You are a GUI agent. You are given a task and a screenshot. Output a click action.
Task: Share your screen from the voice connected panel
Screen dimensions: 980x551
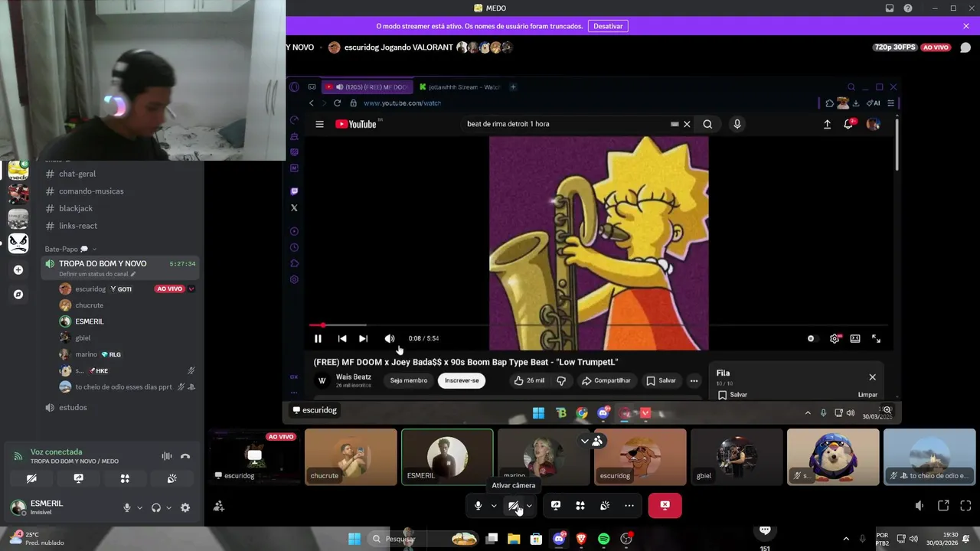(x=78, y=478)
